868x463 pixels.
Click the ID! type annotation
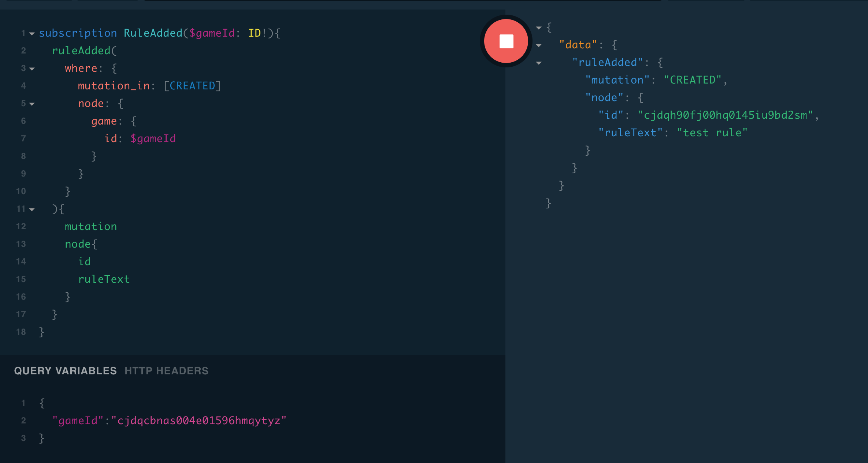coord(257,33)
